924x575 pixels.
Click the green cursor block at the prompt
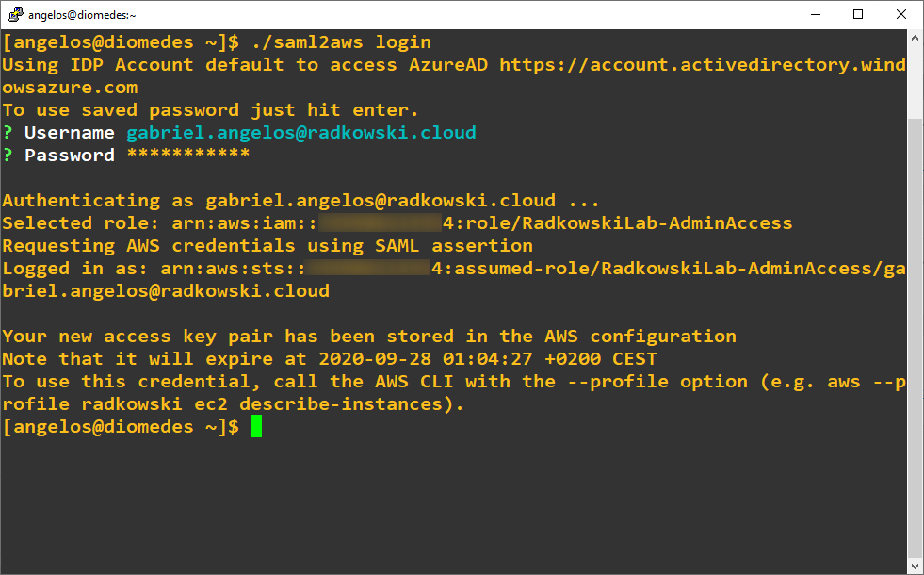256,426
